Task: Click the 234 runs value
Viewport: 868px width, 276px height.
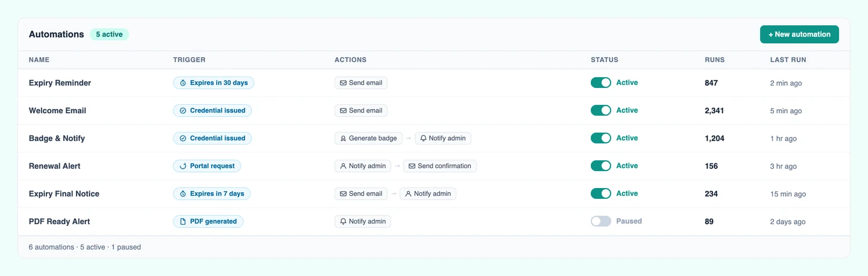Action: coord(711,194)
